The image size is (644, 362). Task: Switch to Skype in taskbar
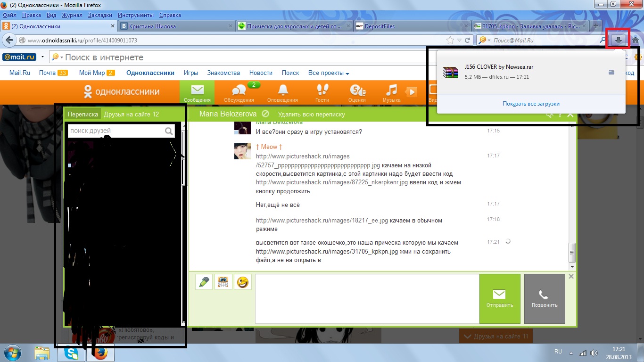click(71, 353)
